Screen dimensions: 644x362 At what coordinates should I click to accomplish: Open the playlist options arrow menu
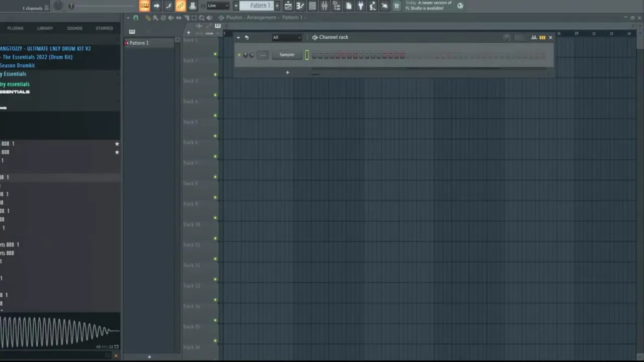(x=128, y=18)
